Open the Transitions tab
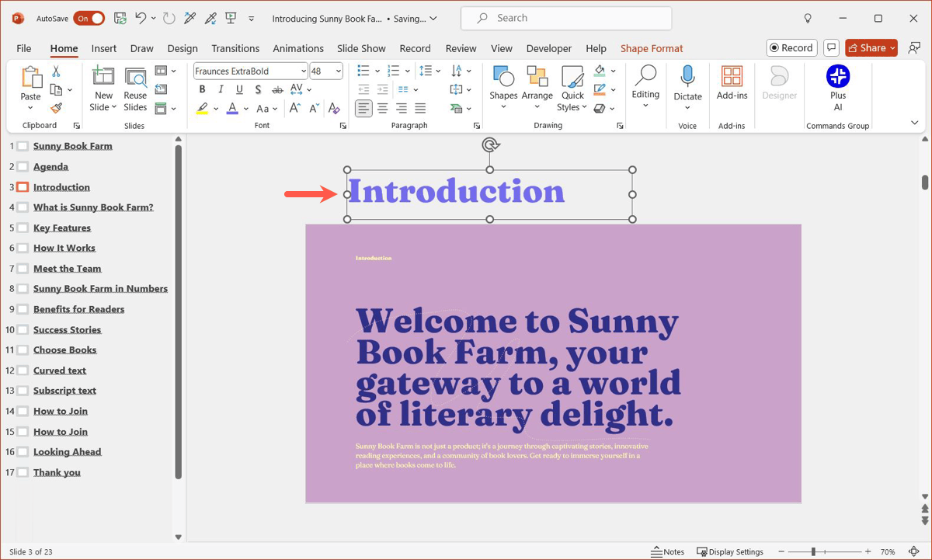Screen dimensions: 932x560 coord(235,48)
